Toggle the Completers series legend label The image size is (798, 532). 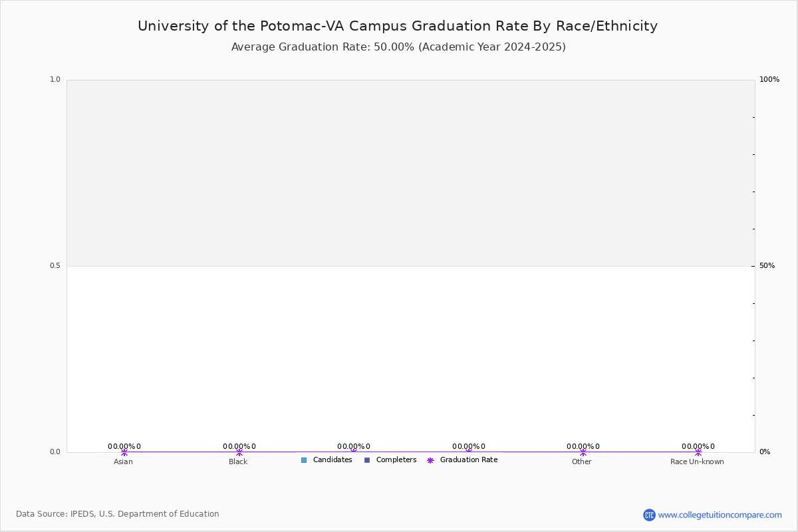tap(396, 460)
